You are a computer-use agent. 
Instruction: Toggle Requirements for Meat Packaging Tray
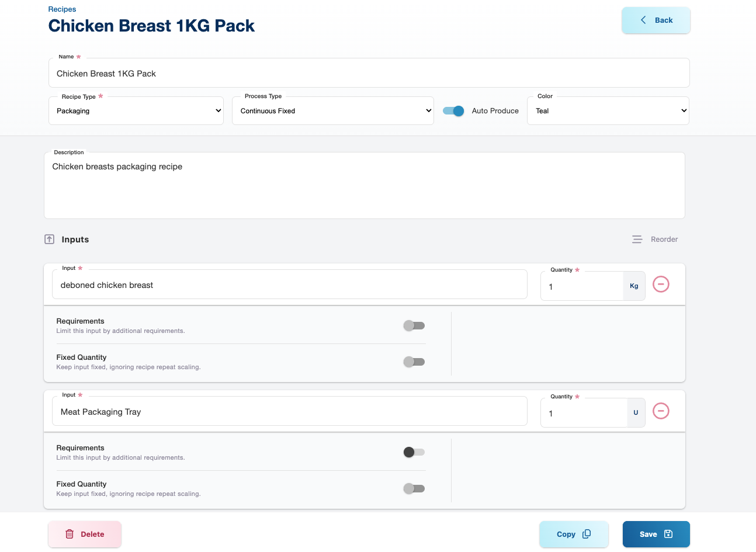[x=414, y=452]
